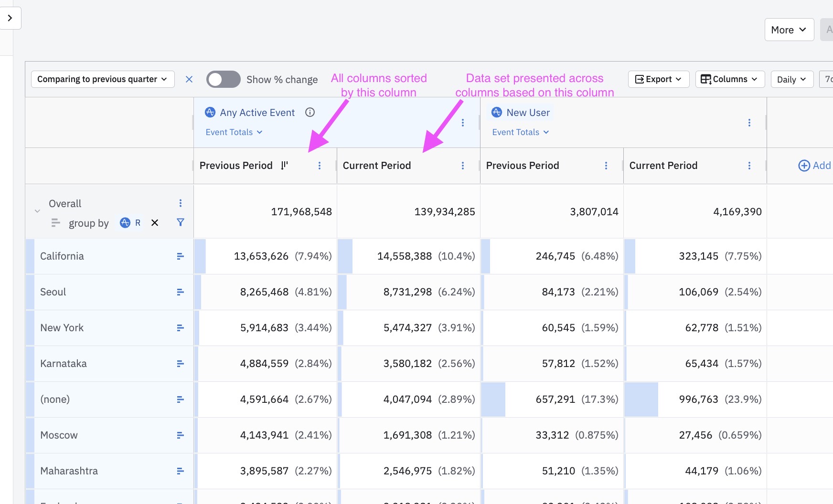Open kebab menu for Any Active Event column
This screenshot has height=504, width=833.
(462, 123)
